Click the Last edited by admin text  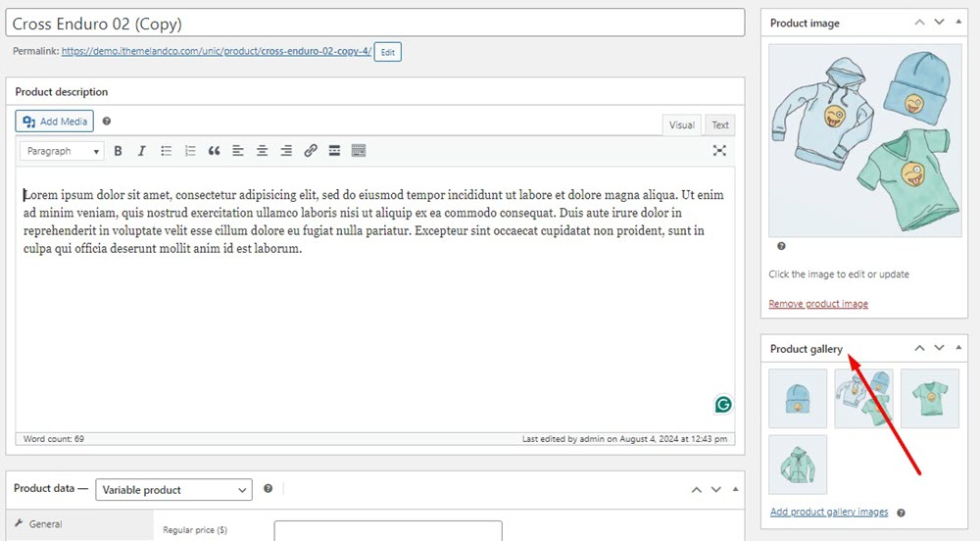(x=624, y=439)
